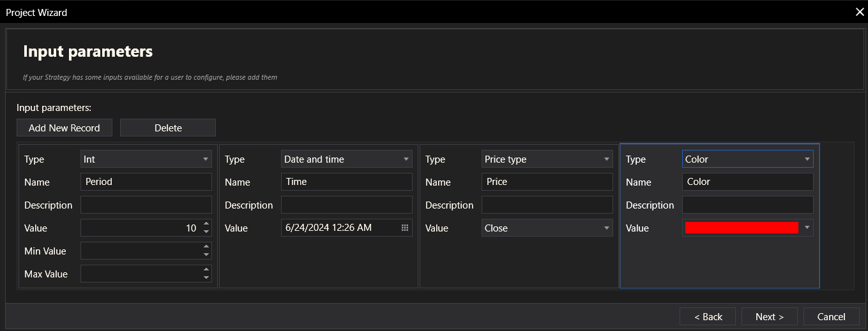
Task: Focus the Description field of Color record
Action: point(747,205)
